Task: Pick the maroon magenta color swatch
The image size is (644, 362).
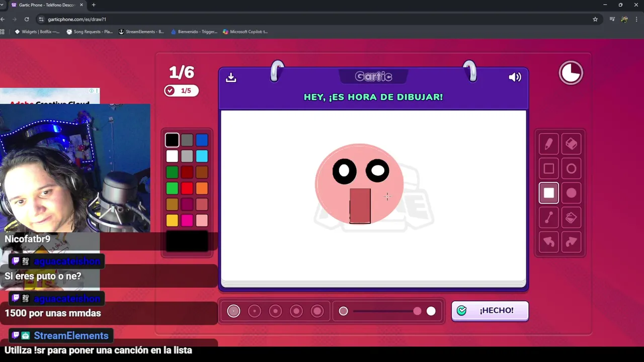Action: (x=187, y=204)
